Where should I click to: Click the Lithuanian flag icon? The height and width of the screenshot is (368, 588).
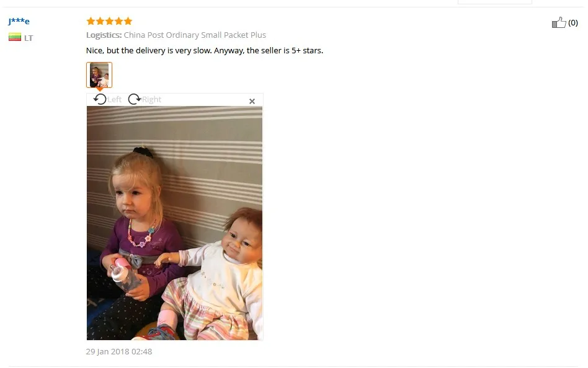(15, 37)
